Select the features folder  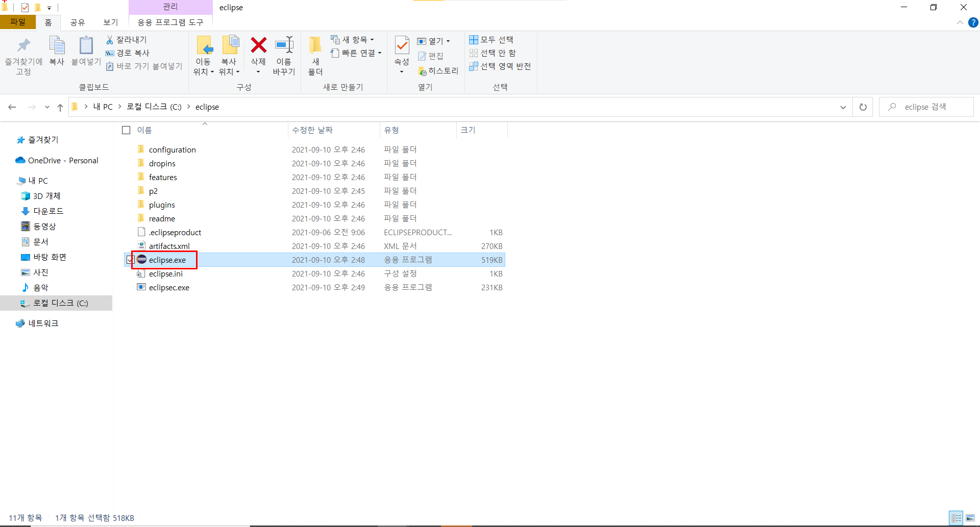[314, 178]
